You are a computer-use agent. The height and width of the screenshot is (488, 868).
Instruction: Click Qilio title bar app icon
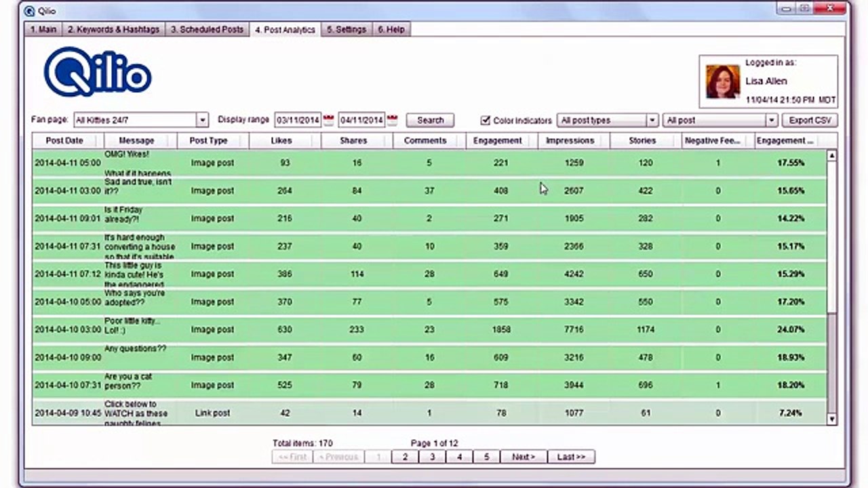click(29, 11)
